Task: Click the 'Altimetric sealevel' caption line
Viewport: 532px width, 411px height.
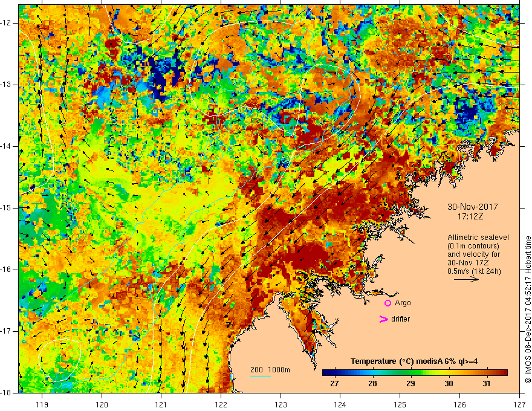Action: tap(478, 238)
